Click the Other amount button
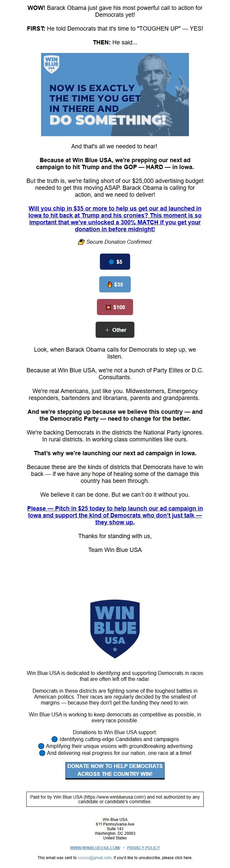Image resolution: width=230 pixels, height=868 pixels. click(x=115, y=330)
